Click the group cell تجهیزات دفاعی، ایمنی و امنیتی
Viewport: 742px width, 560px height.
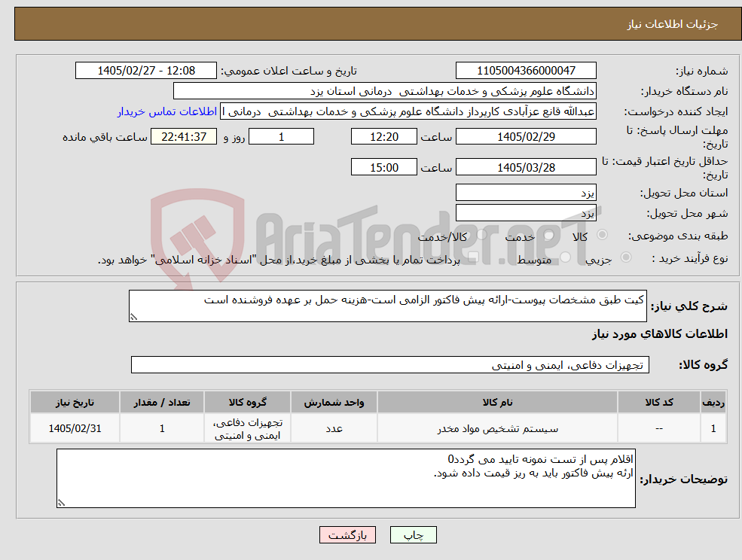click(x=248, y=428)
